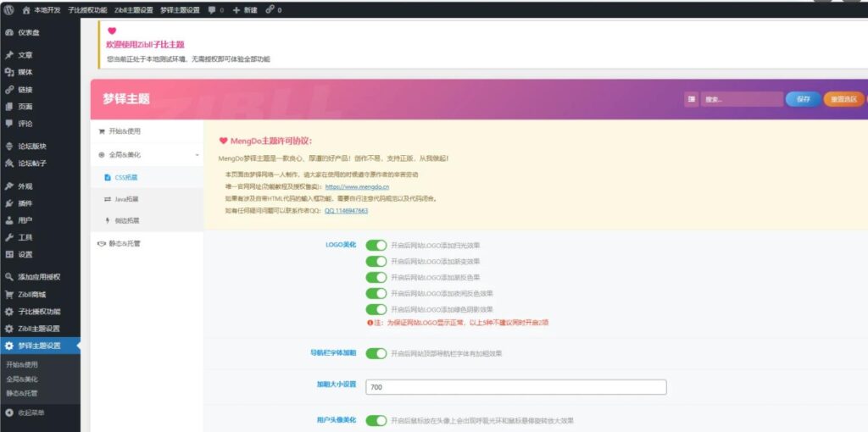The width and height of the screenshot is (868, 432).
Task: Open 媒体 media icon in sidebar
Action: (8, 73)
